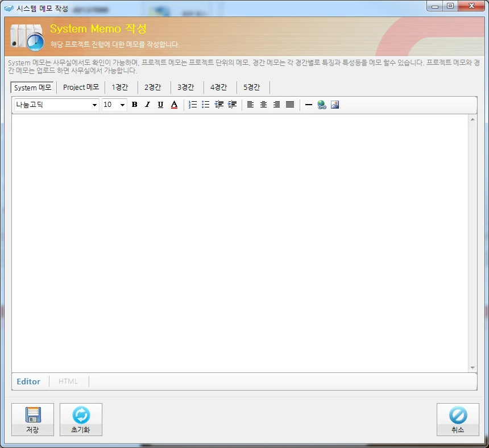Open the 1경간 tab

tap(120, 88)
